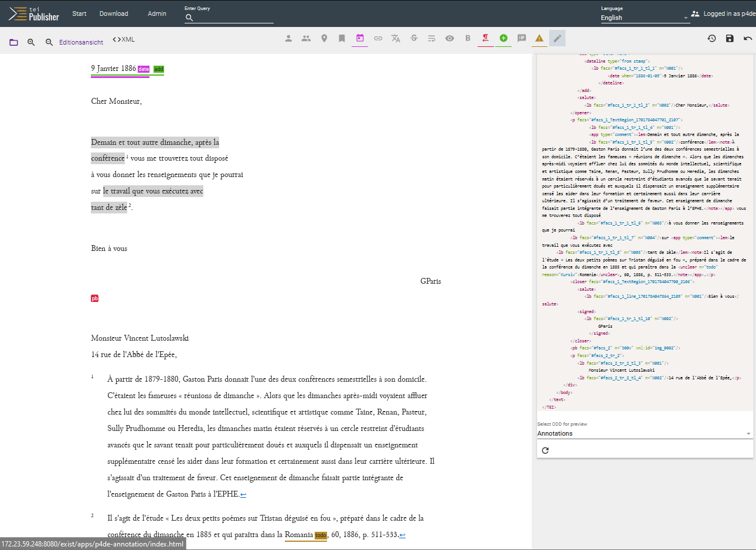Select the warning annotation tool

coord(539,38)
